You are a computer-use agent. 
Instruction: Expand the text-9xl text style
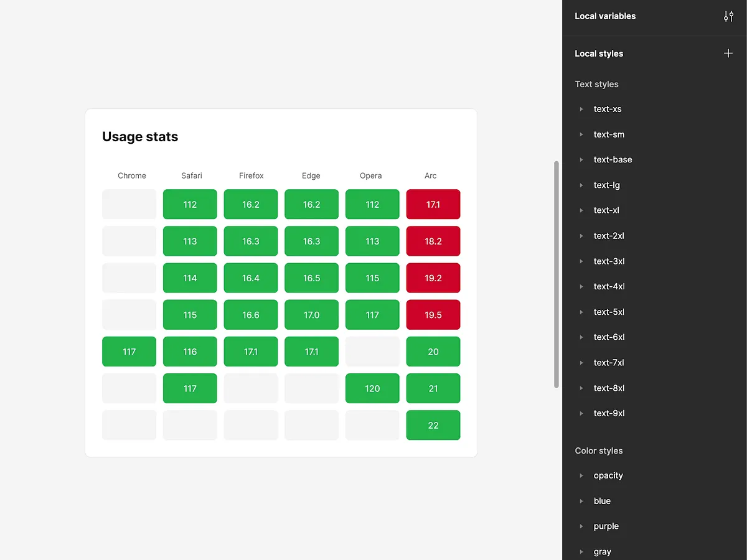[x=580, y=413]
